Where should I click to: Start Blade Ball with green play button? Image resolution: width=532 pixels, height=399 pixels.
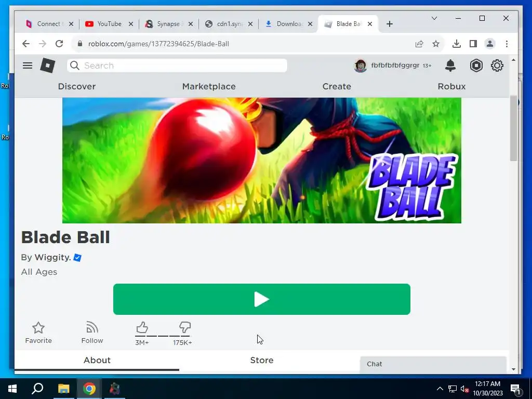pyautogui.click(x=262, y=299)
